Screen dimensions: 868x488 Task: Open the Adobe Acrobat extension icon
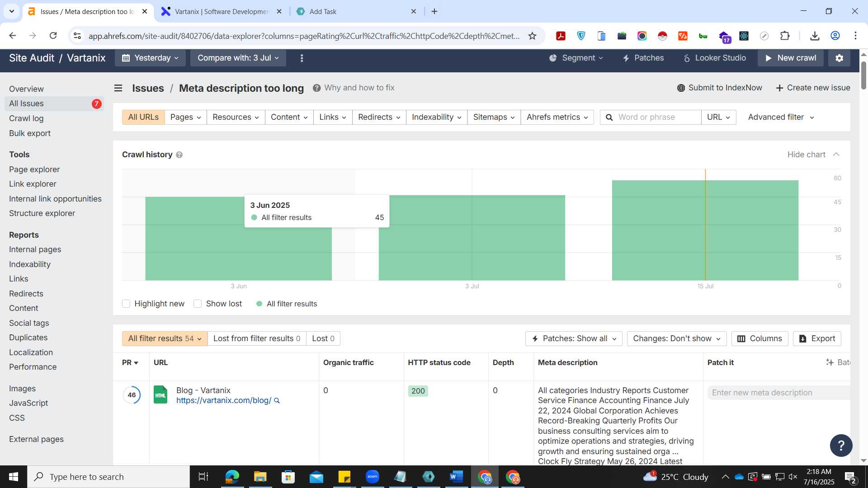pyautogui.click(x=561, y=36)
